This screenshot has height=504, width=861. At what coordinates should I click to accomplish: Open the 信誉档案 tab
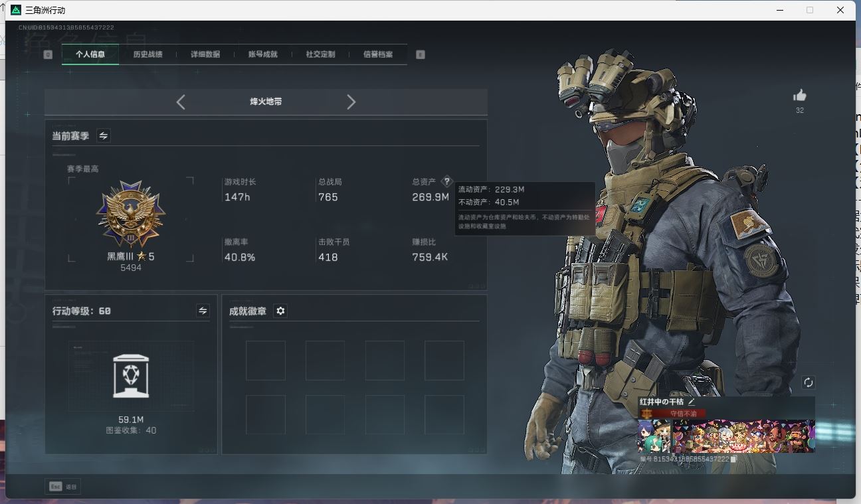[377, 54]
